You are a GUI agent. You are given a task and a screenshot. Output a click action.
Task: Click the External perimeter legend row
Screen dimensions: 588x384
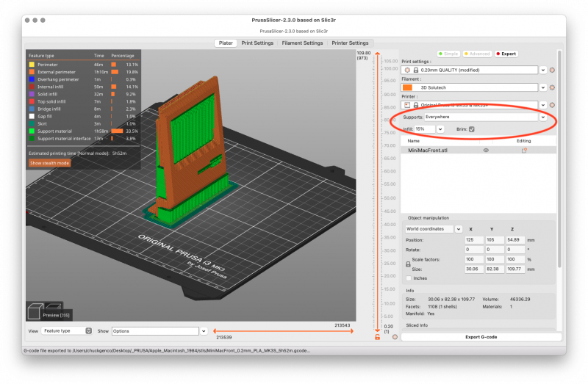pos(83,72)
